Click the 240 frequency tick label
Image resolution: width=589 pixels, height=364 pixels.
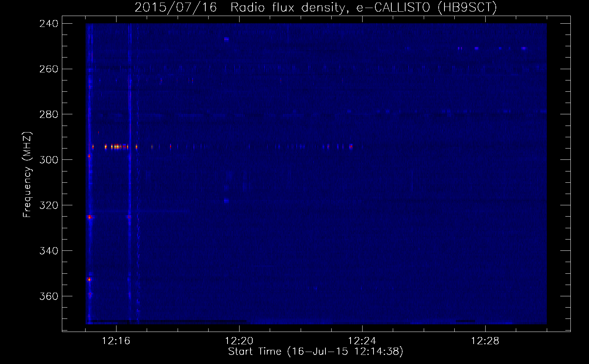tap(49, 24)
